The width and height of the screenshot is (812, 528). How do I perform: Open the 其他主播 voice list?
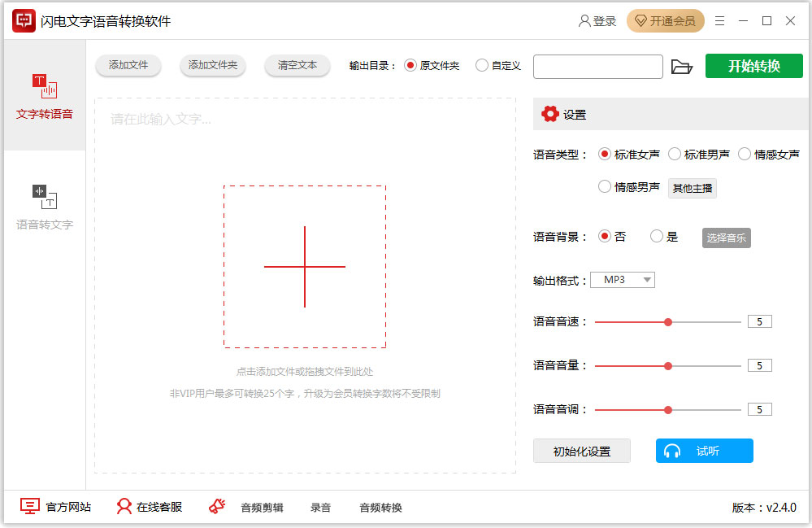693,188
